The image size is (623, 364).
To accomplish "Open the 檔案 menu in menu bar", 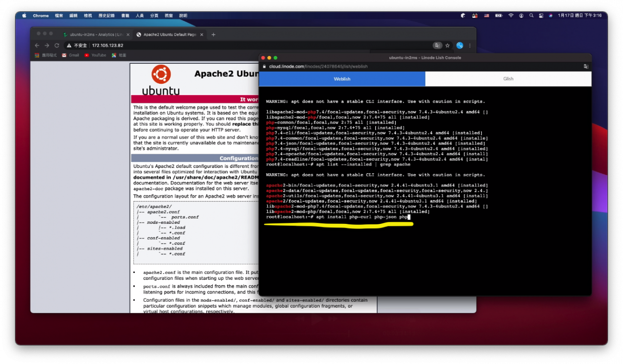I will click(59, 16).
